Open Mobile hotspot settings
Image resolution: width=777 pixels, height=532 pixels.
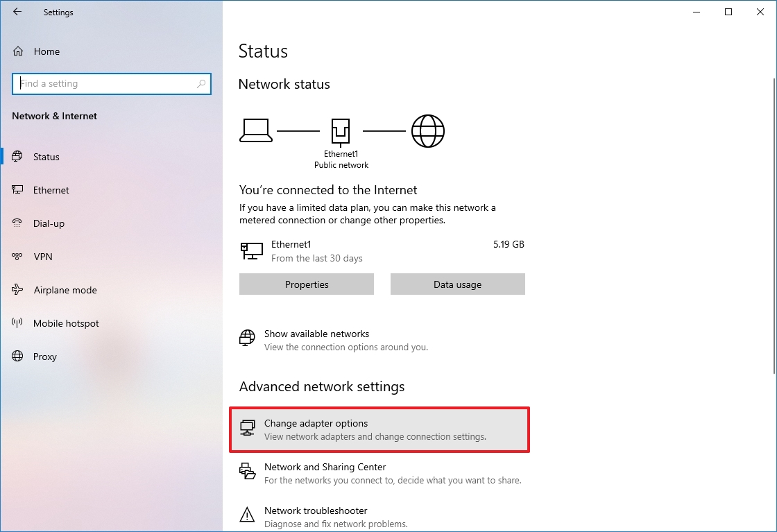point(67,323)
